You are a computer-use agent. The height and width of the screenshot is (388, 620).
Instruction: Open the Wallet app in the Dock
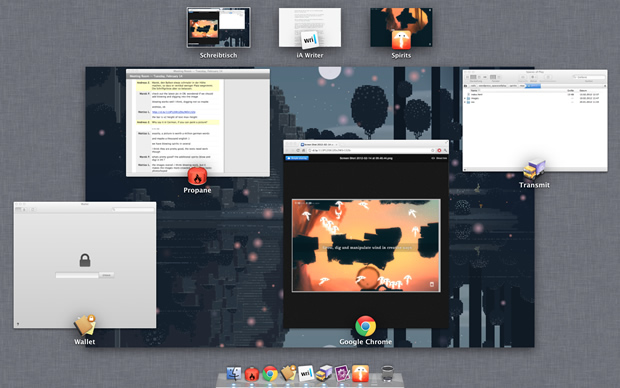289,373
